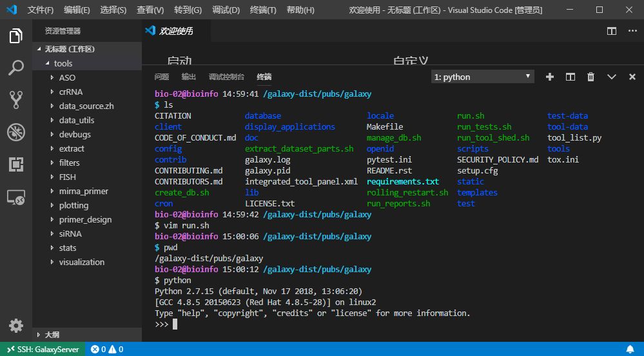Select the 欢迎使用 editor tab
This screenshot has height=356, width=644.
(176, 31)
